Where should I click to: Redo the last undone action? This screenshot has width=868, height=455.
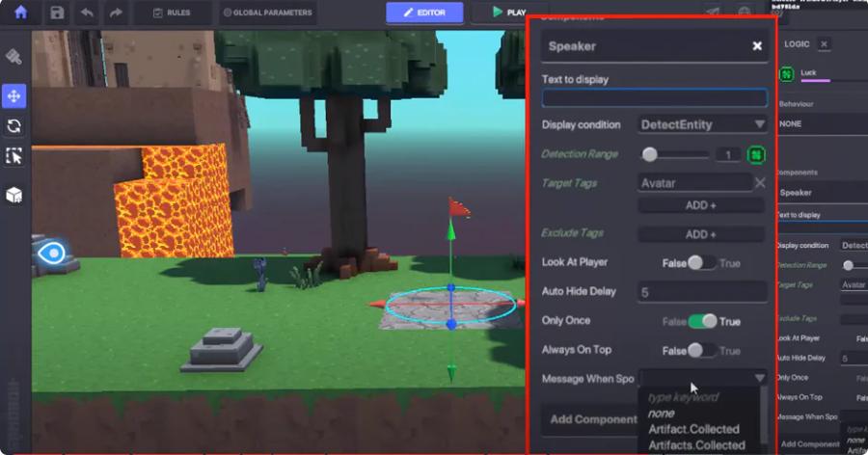point(117,13)
